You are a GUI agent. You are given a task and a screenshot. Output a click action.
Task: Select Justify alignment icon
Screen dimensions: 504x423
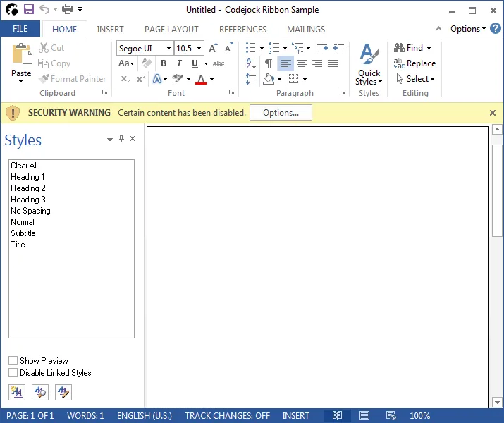pos(333,63)
